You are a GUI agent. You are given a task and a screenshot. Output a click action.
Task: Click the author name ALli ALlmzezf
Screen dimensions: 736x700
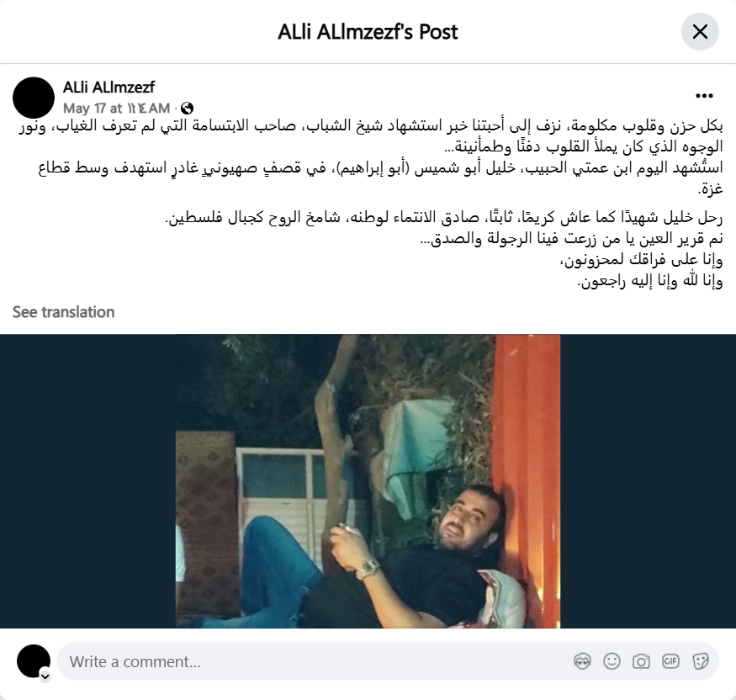point(109,87)
